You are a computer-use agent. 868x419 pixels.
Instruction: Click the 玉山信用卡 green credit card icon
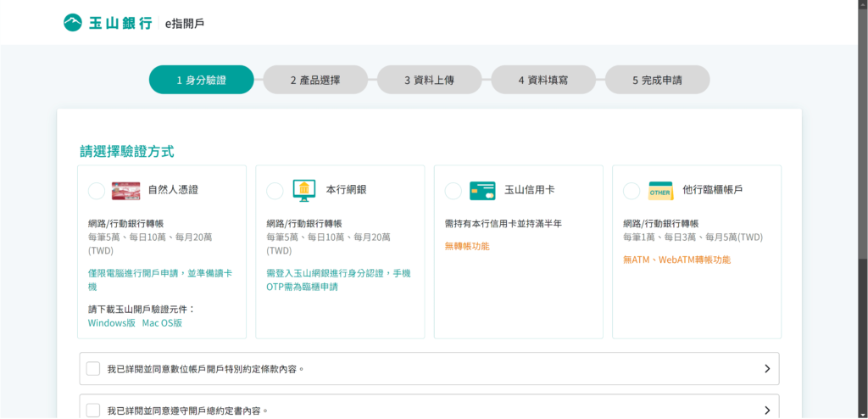pyautogui.click(x=482, y=191)
